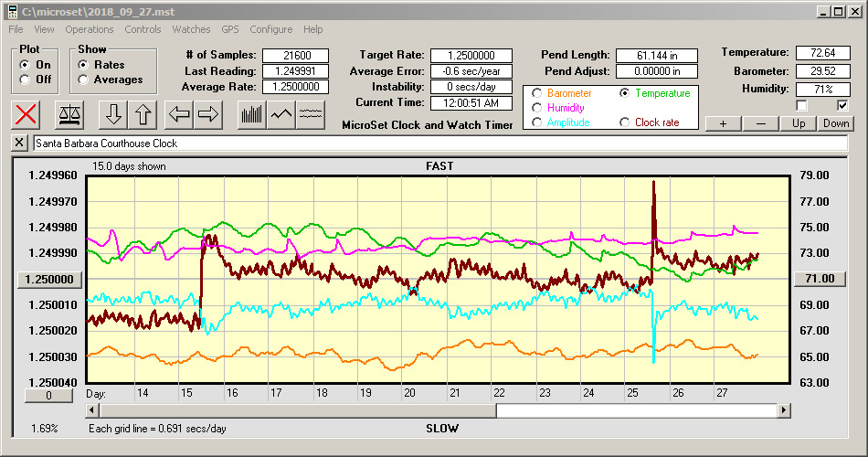Viewport: 868px width, 457px height.
Task: Select the vertical bars graph icon
Action: (x=251, y=114)
